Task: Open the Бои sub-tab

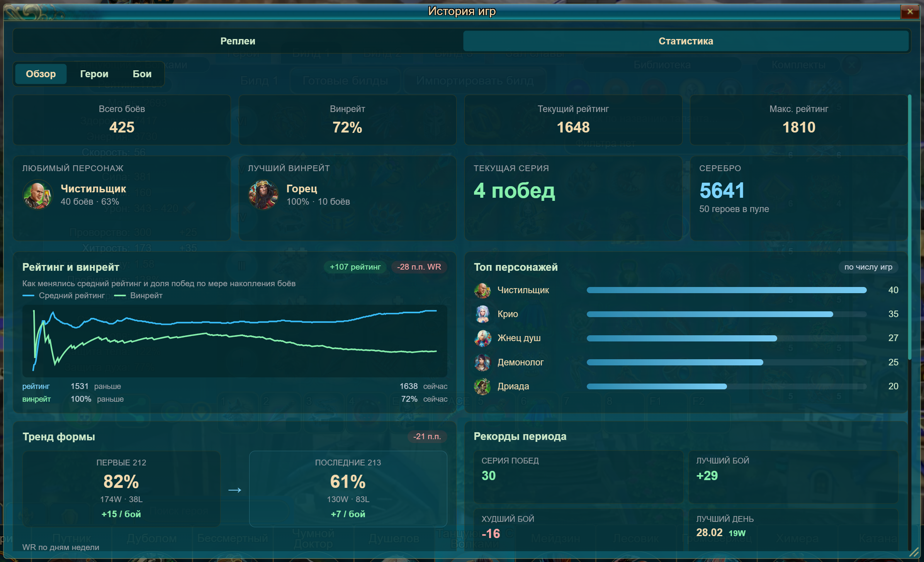Action: (x=142, y=74)
